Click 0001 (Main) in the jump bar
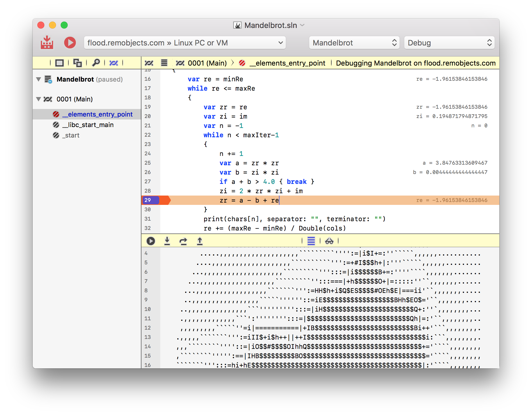Screen dimensions: 532x415 pos(207,63)
